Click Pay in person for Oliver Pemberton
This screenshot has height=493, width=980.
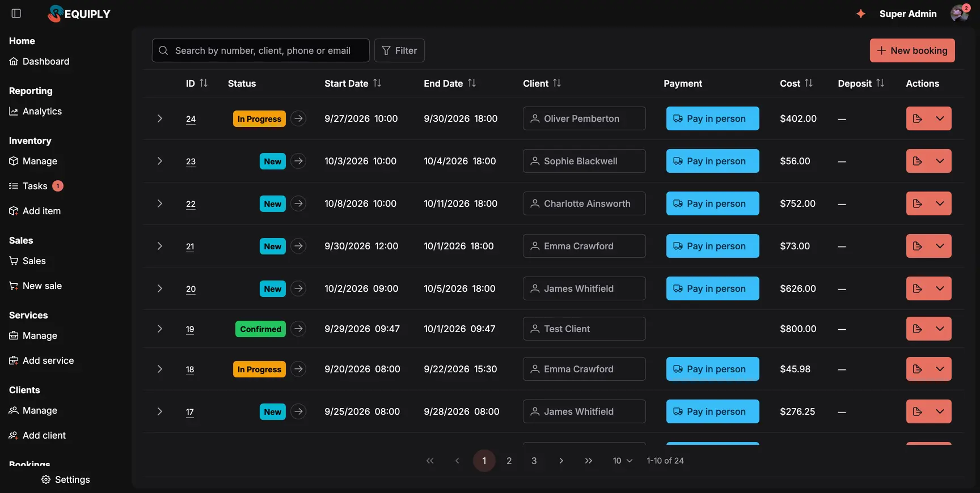[x=712, y=118]
